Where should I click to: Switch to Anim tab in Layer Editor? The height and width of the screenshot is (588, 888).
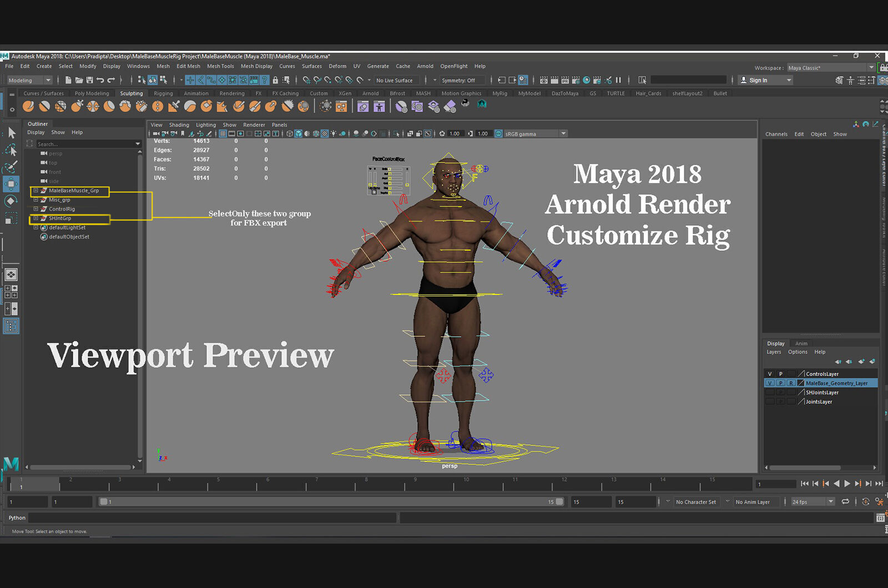(x=801, y=343)
